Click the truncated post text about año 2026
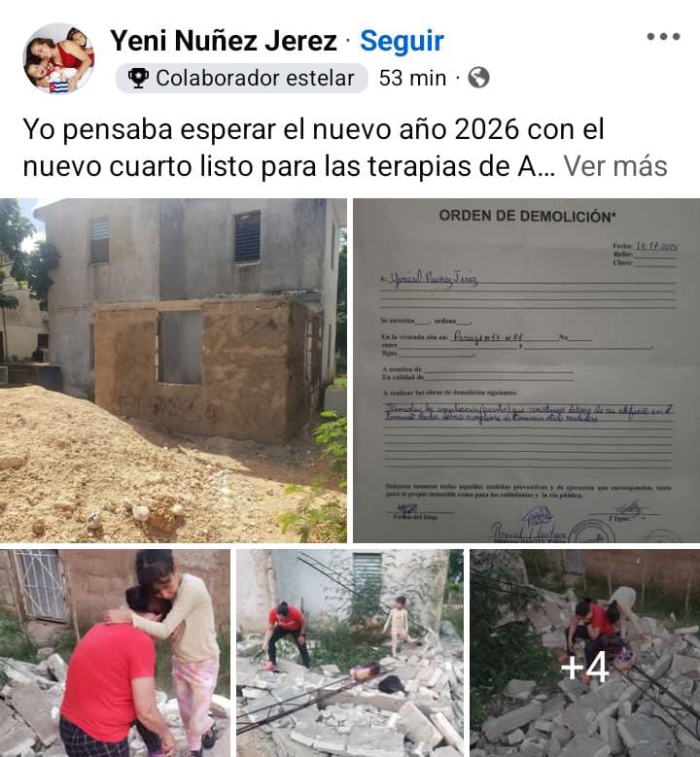700x757 pixels. [x=290, y=149]
